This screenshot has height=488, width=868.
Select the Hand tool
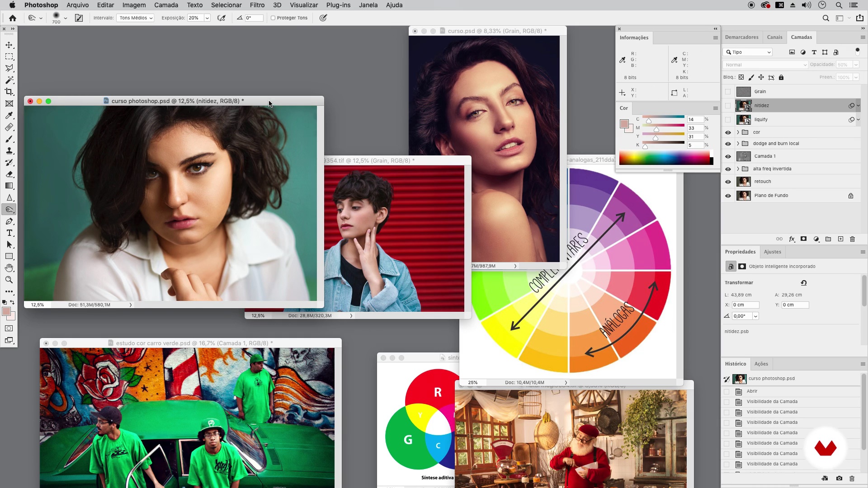[x=9, y=268]
